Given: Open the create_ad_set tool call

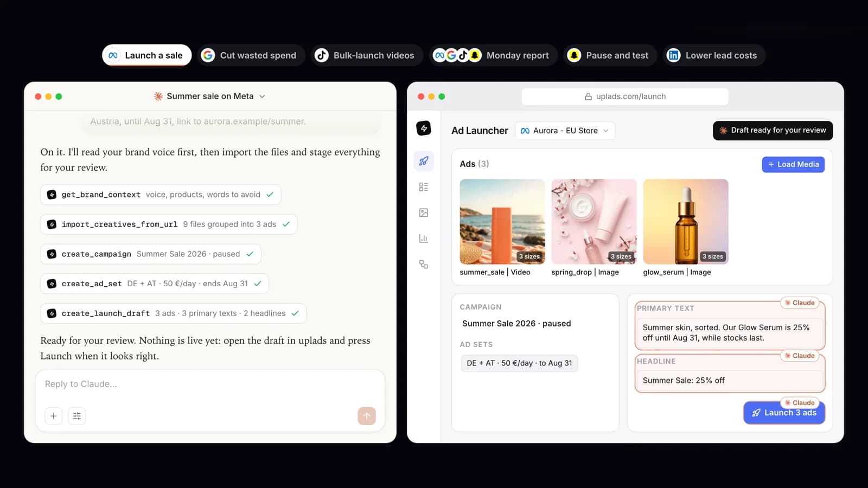Looking at the screenshot, I should tap(155, 284).
